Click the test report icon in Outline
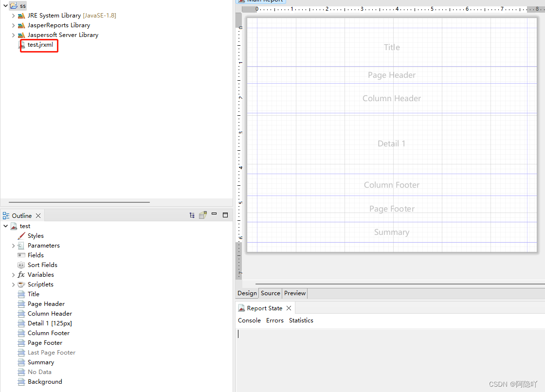 (14, 226)
